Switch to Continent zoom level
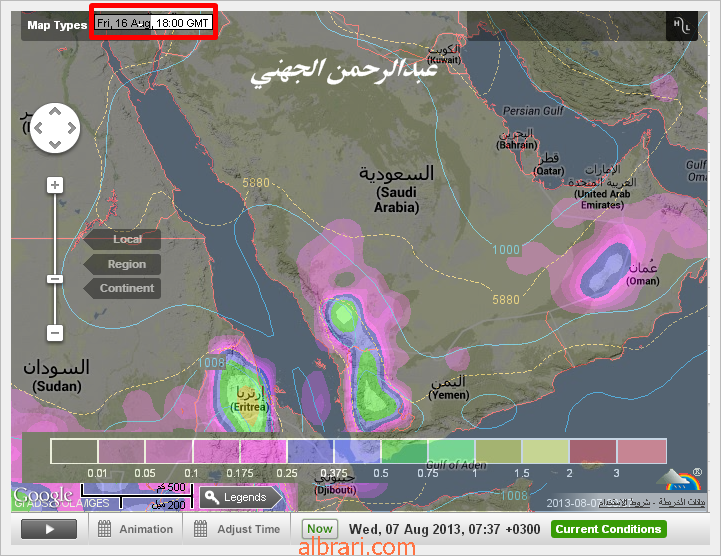The width and height of the screenshot is (721, 556). pyautogui.click(x=122, y=288)
